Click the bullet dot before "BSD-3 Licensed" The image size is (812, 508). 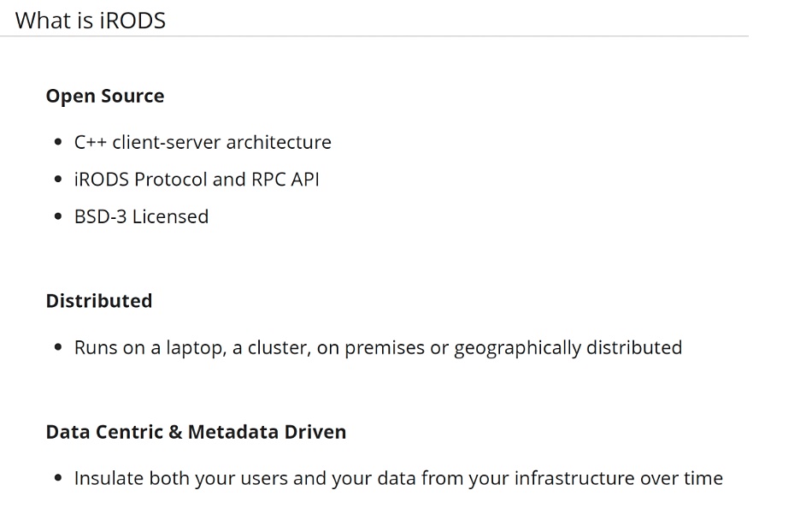tap(58, 216)
